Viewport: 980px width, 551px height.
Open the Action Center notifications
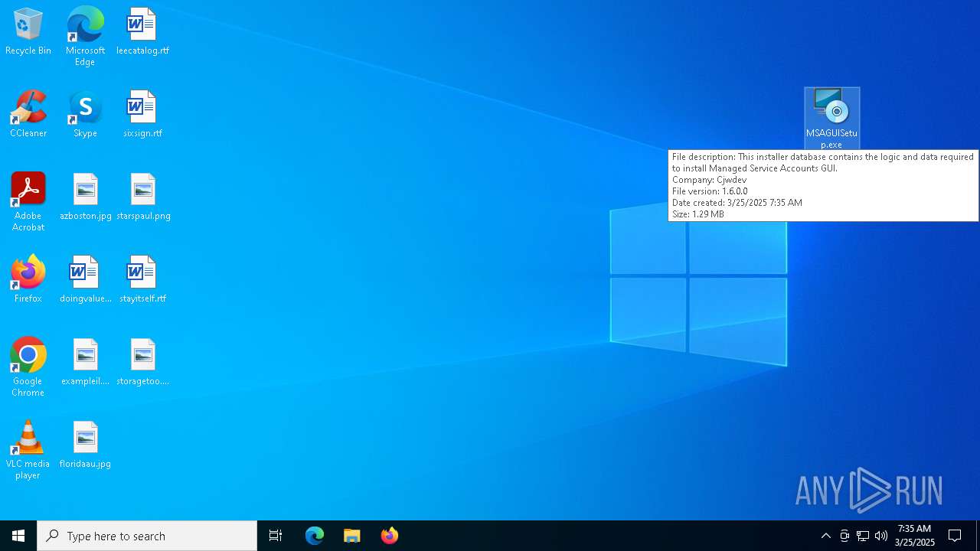click(x=955, y=536)
